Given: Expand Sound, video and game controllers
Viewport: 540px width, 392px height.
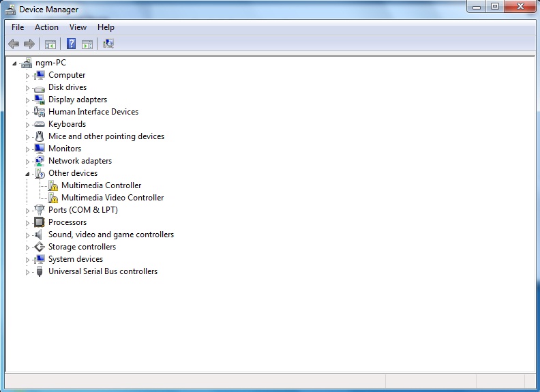Looking at the screenshot, I should pyautogui.click(x=27, y=235).
